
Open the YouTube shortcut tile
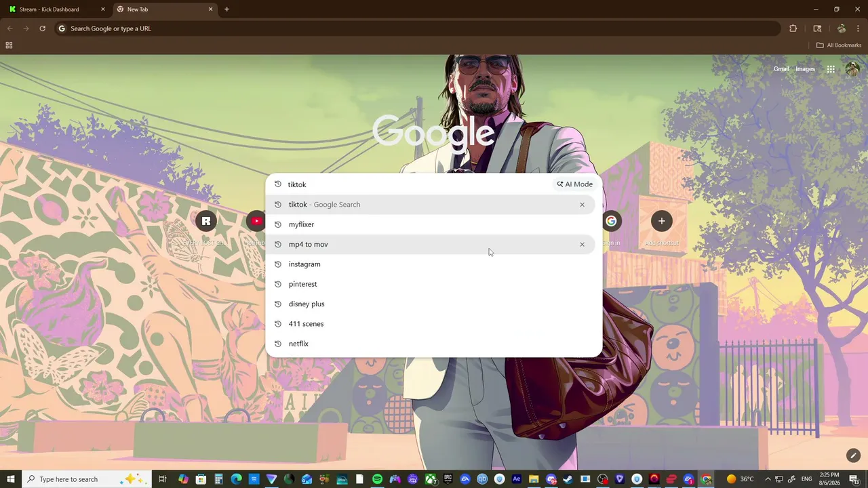(256, 221)
